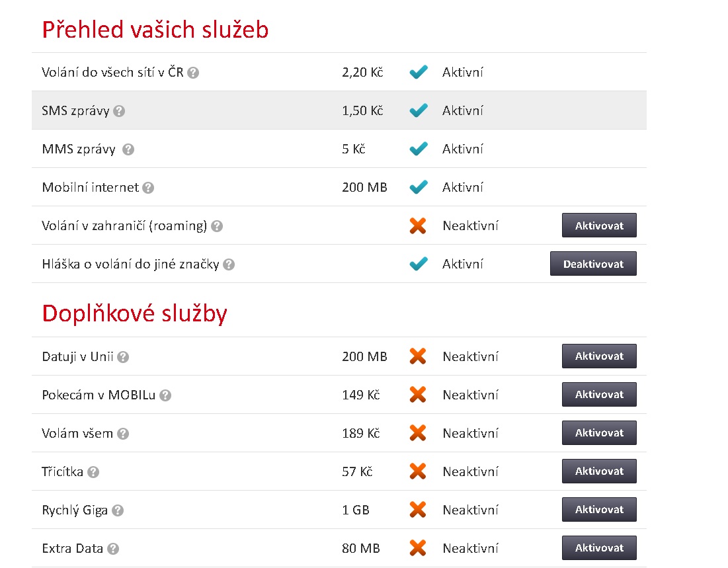Activate the Volám všem package
Viewport: 728px width, 568px height.
[599, 433]
